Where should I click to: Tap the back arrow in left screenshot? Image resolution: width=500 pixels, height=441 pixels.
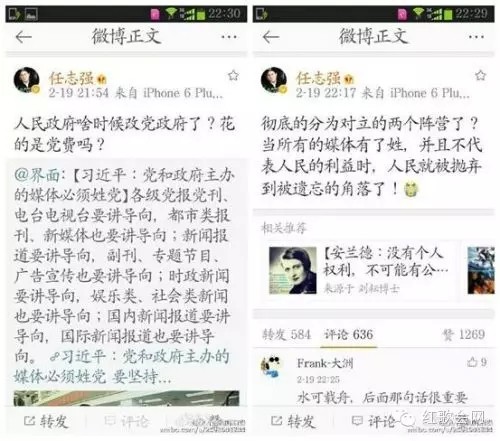pos(24,37)
